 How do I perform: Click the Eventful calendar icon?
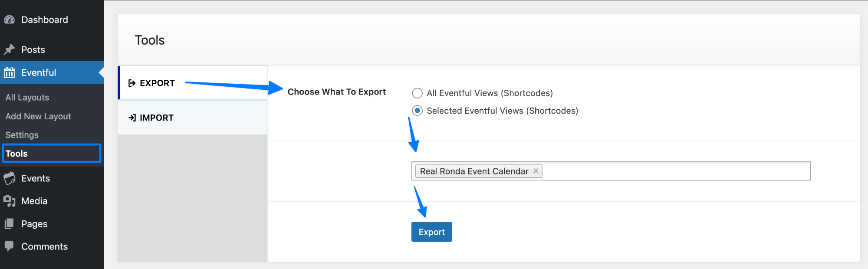[10, 72]
